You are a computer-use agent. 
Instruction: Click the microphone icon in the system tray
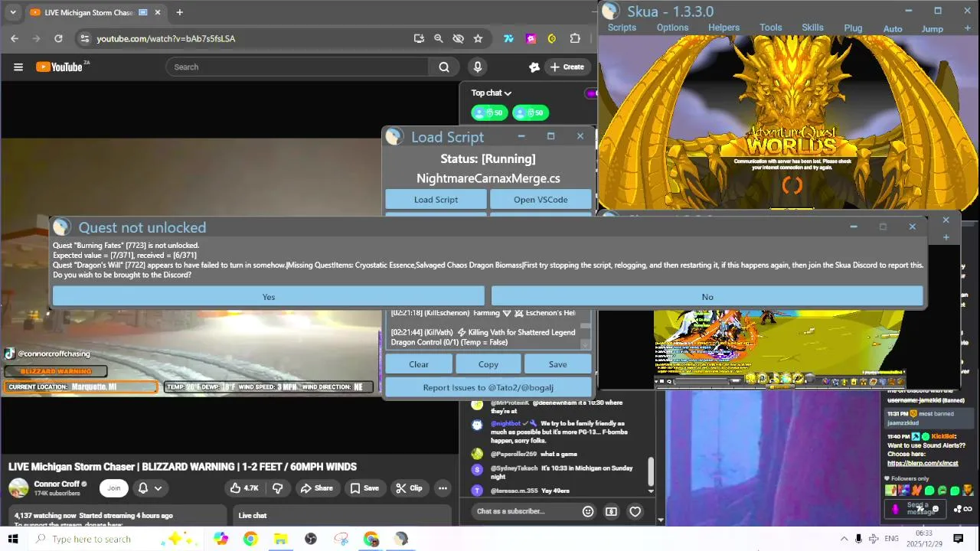(858, 539)
